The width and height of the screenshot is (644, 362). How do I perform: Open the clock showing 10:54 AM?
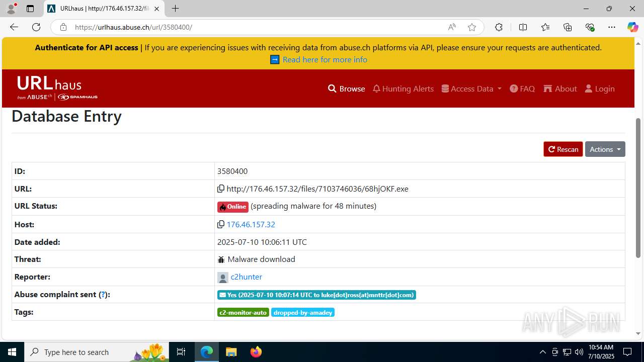601,352
